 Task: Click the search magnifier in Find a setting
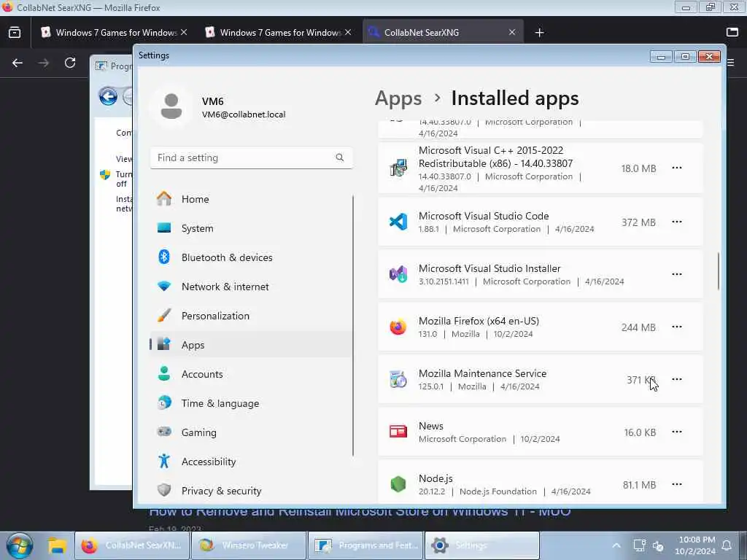coord(340,157)
